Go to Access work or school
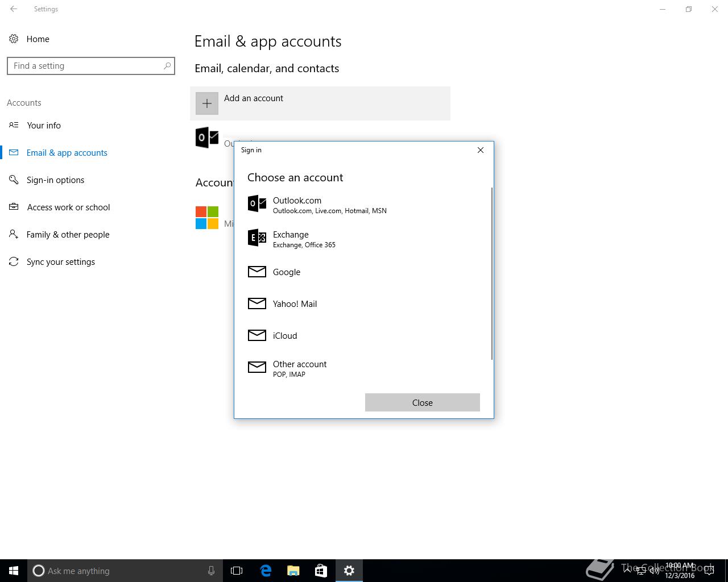Image resolution: width=728 pixels, height=582 pixels. pos(69,207)
